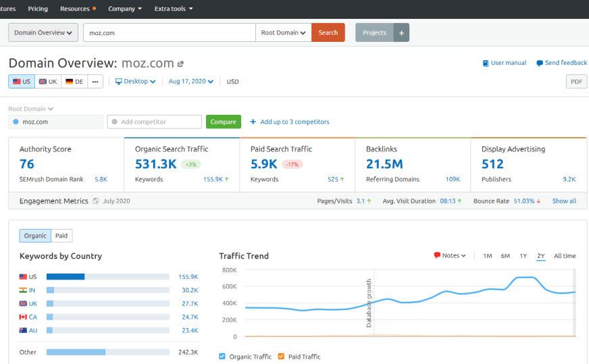
Task: Click the Other keywords bar
Action: [108, 352]
